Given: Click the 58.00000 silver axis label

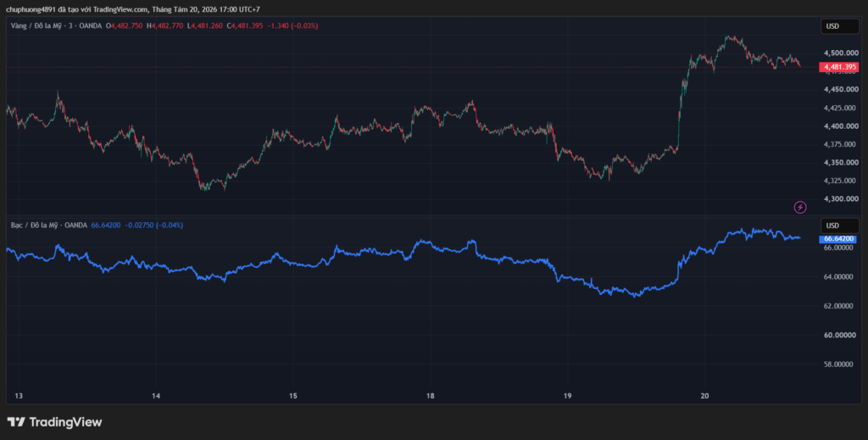Looking at the screenshot, I should (838, 365).
